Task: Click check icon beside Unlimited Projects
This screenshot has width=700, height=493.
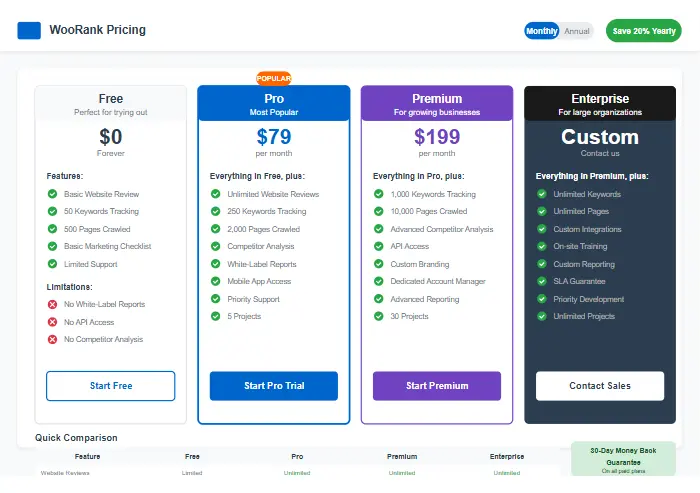Action: pyautogui.click(x=542, y=316)
